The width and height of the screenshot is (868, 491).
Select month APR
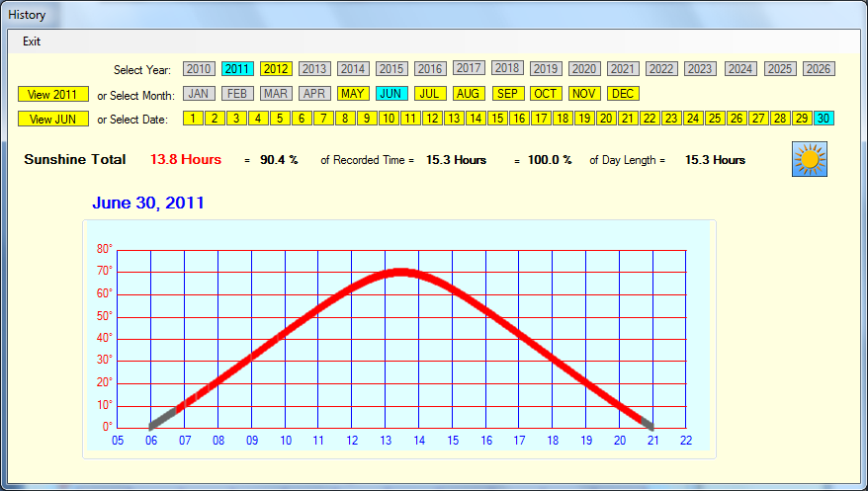point(314,94)
